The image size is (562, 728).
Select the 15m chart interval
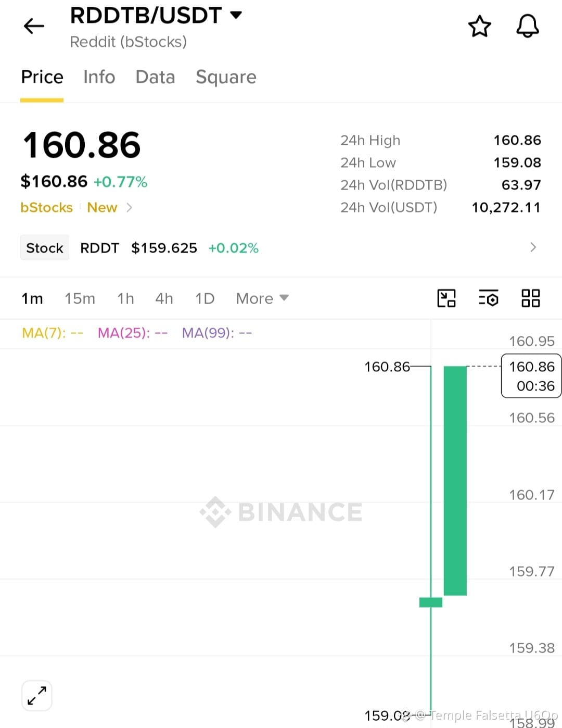(x=80, y=298)
